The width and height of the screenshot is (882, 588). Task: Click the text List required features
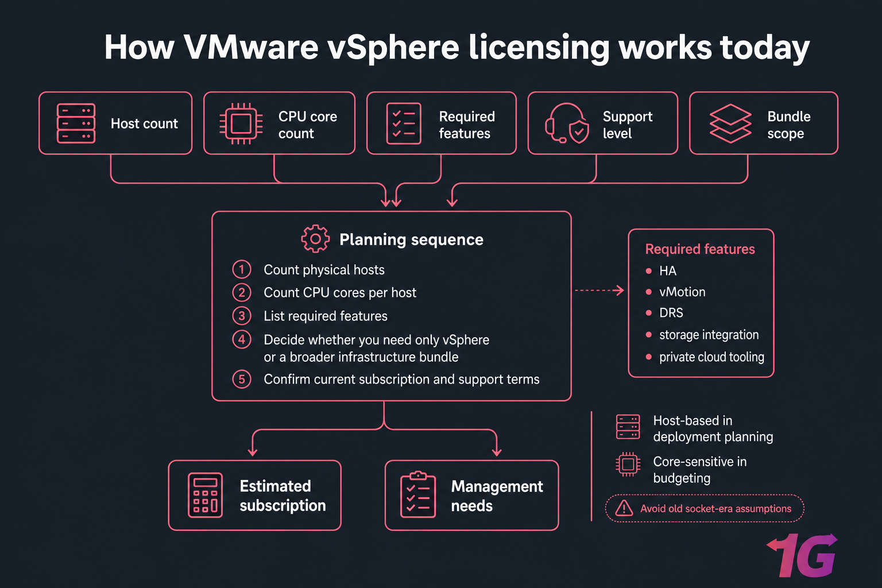(x=326, y=316)
